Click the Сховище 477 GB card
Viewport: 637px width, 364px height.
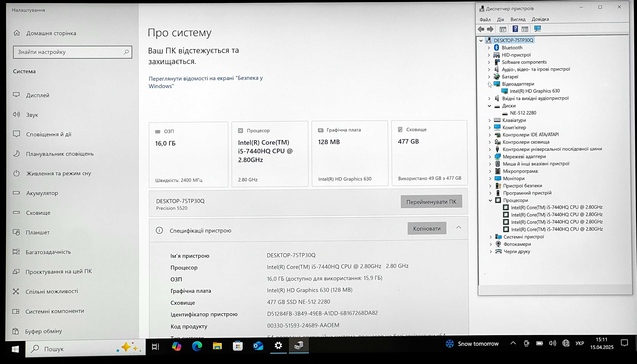pos(429,153)
